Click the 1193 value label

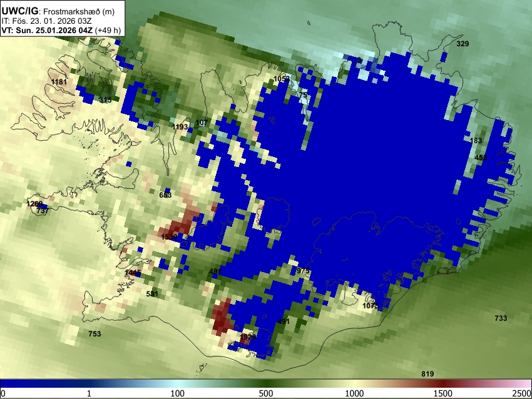(180, 127)
